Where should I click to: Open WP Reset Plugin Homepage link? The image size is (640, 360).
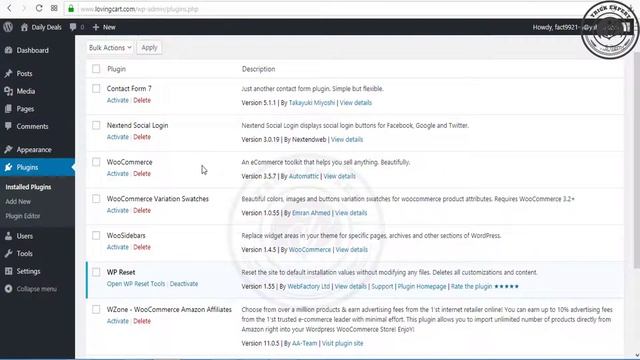click(x=422, y=286)
